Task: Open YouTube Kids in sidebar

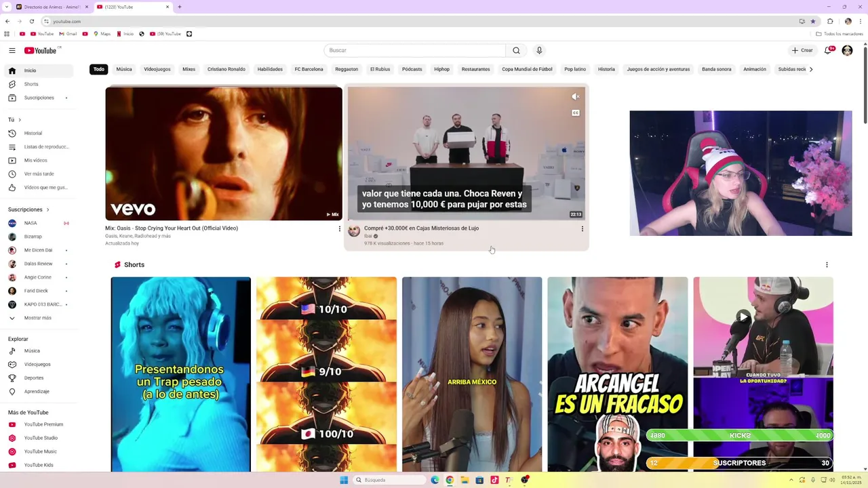Action: tap(39, 465)
